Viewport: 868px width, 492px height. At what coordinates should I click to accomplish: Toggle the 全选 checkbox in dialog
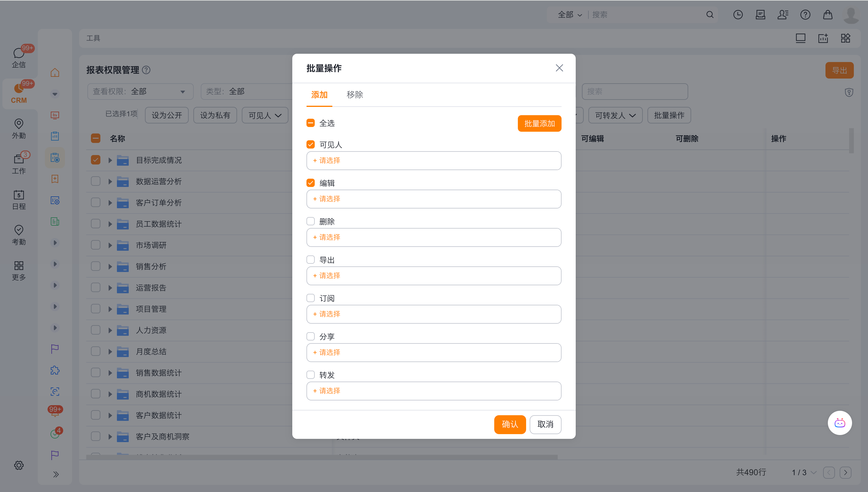[x=310, y=123]
